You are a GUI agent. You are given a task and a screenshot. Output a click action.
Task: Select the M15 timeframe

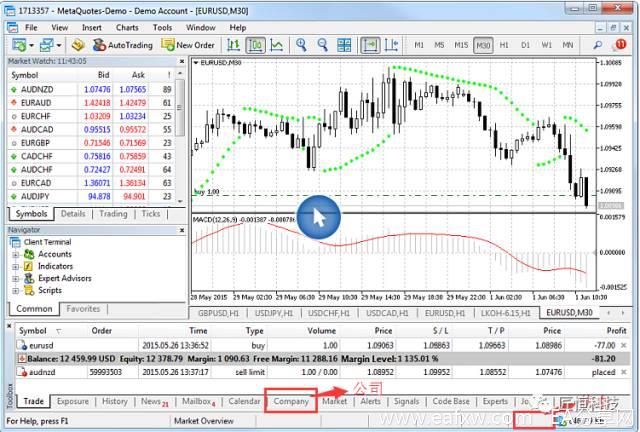(461, 45)
